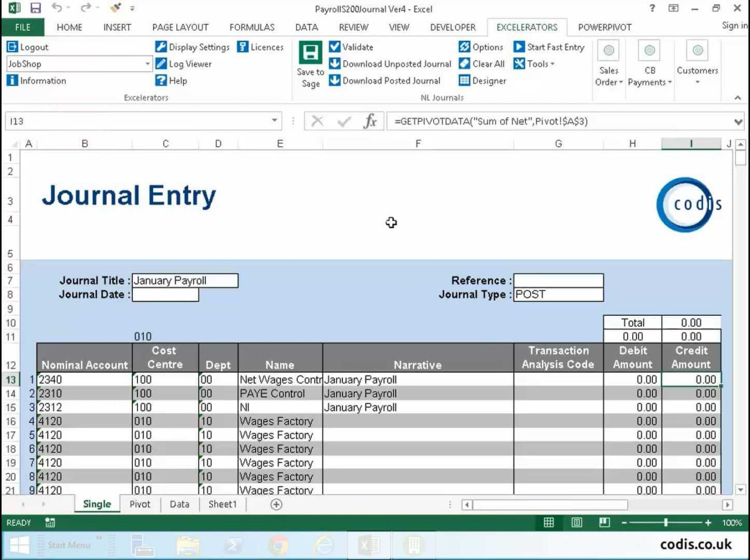This screenshot has height=560, width=750.
Task: Switch to Page Break Preview view
Action: click(604, 522)
